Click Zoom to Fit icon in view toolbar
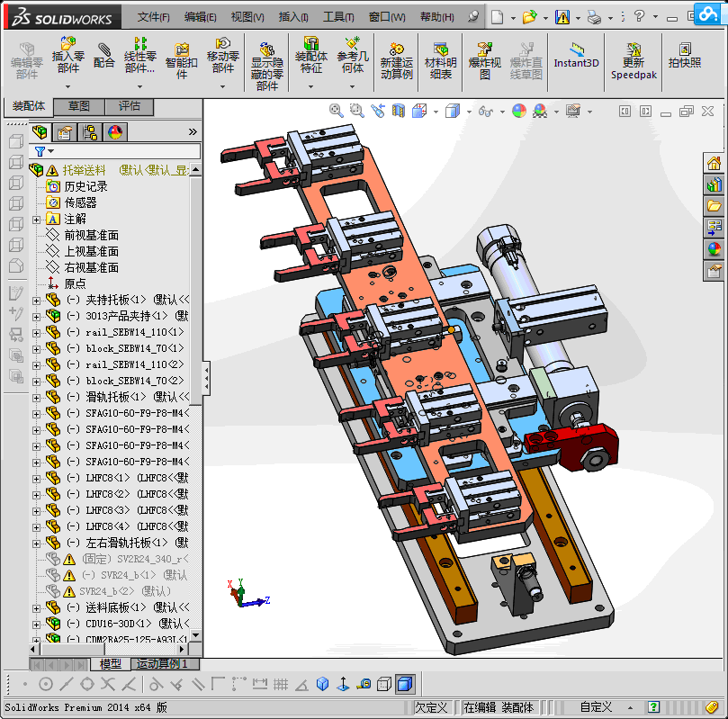Screen dimensions: 728x719 pyautogui.click(x=337, y=111)
